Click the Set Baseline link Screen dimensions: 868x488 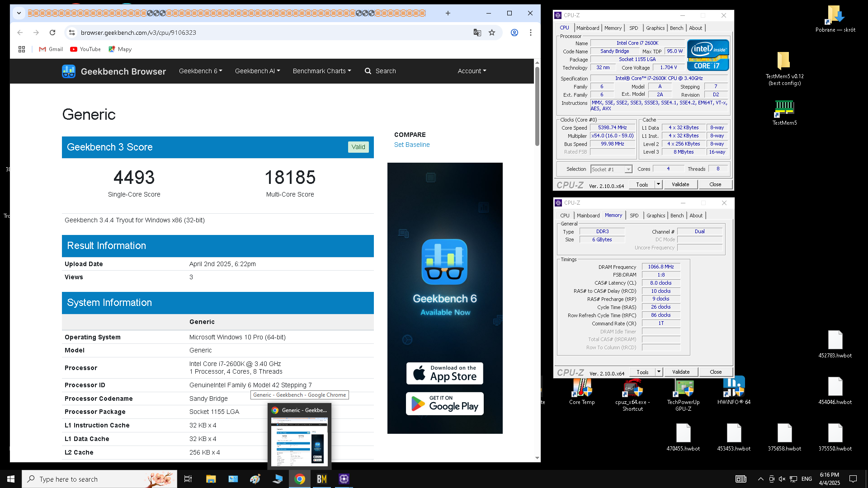[x=412, y=145]
